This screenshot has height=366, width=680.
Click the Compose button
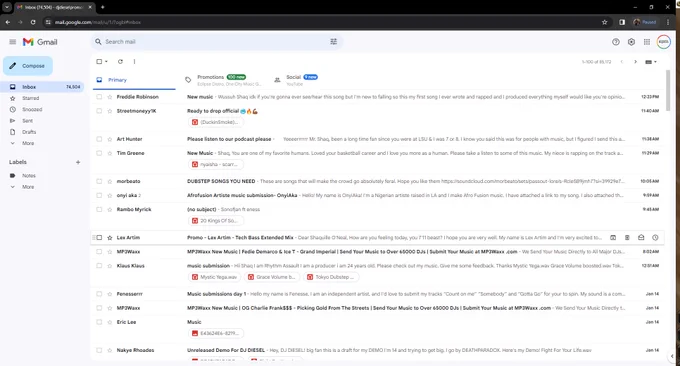(x=28, y=66)
